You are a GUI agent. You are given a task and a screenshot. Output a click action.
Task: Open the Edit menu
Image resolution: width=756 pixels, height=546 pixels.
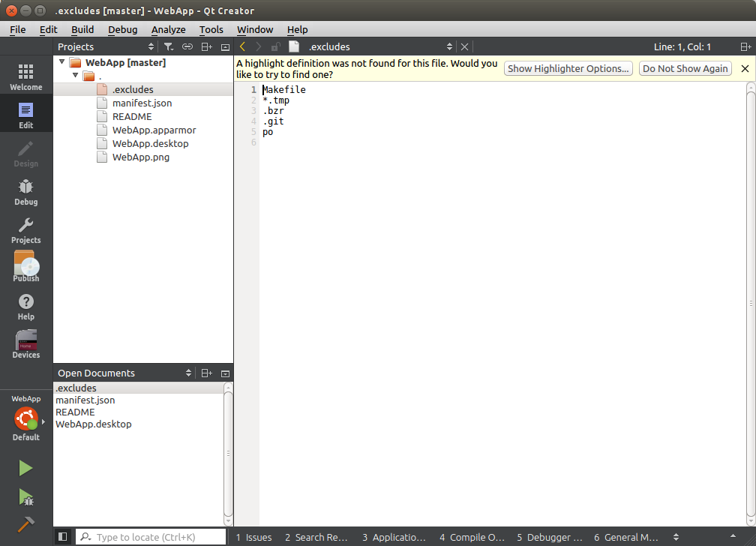48,29
